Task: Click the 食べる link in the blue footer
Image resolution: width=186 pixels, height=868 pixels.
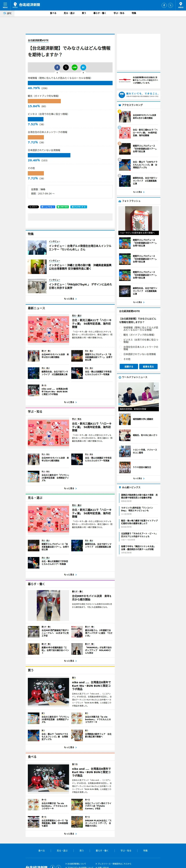Action: click(42, 850)
